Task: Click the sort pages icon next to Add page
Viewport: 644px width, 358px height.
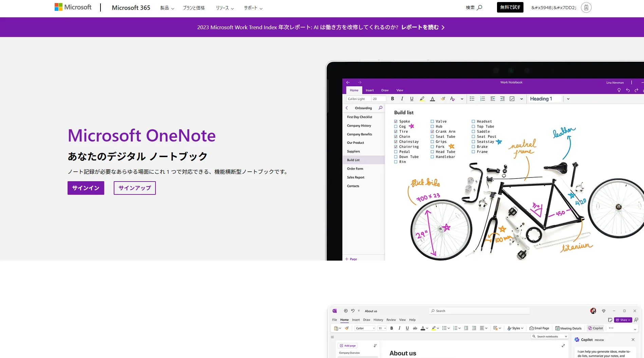Action: [x=375, y=345]
